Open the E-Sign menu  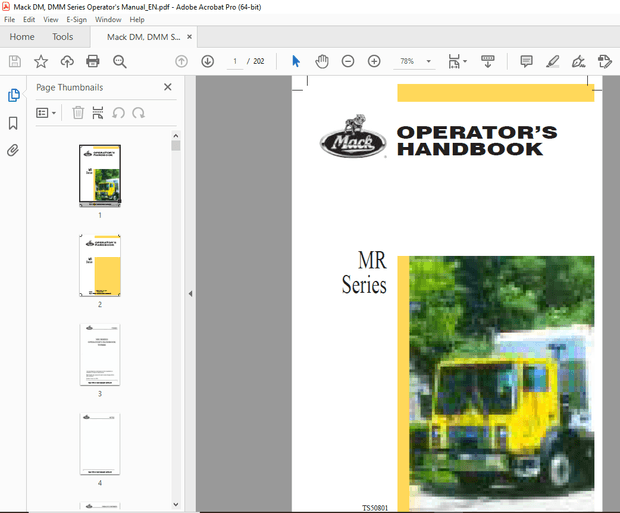(76, 19)
